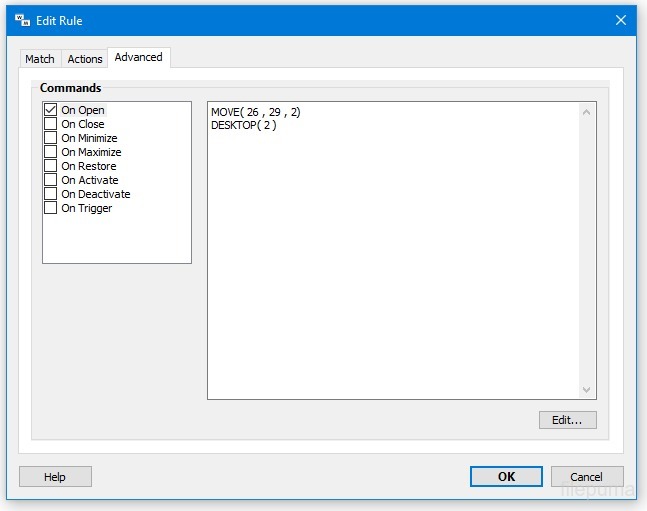Open Help for this dialog

(x=55, y=477)
